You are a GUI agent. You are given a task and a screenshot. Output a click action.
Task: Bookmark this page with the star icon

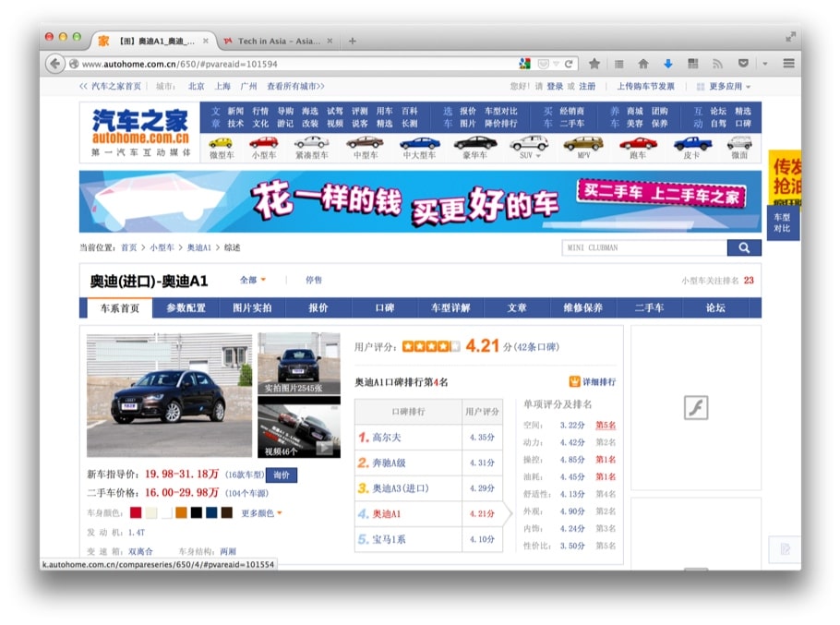pos(594,64)
